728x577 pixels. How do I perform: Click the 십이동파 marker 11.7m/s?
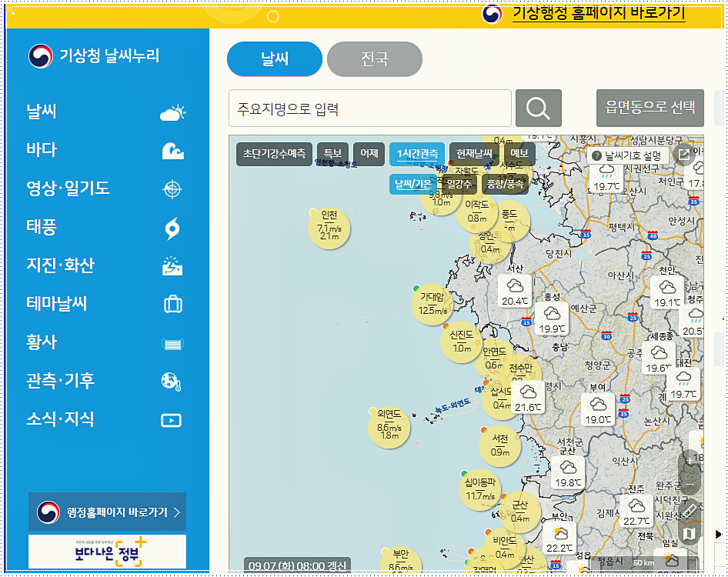pyautogui.click(x=480, y=490)
